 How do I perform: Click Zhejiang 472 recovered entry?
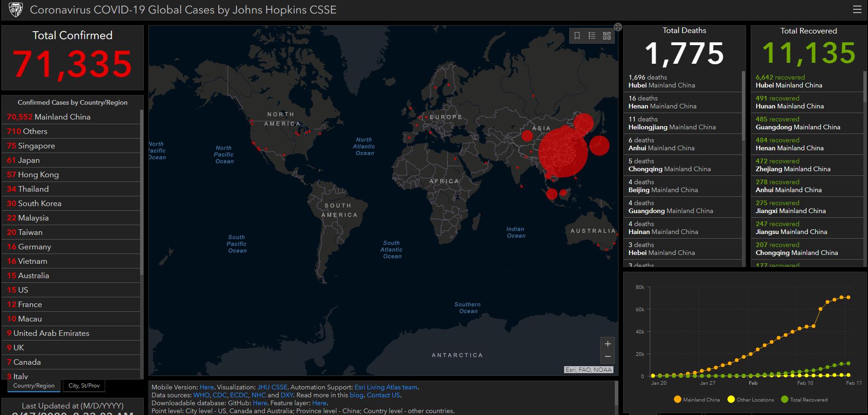click(x=807, y=165)
